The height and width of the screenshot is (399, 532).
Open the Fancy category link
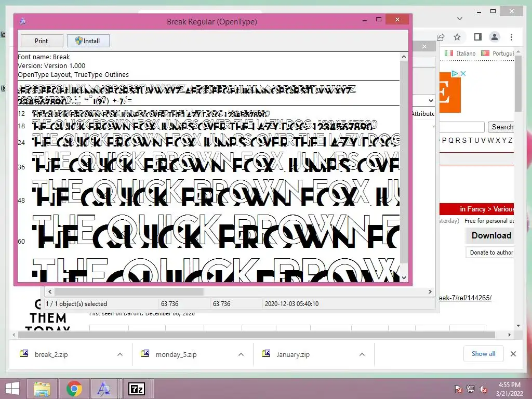[477, 209]
